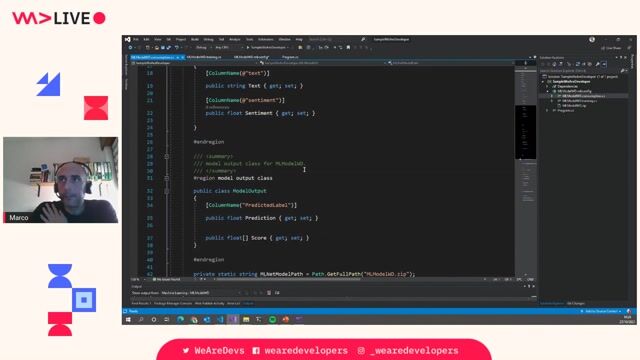The width and height of the screenshot is (640, 360).
Task: Click the Score property in code
Action: click(x=259, y=238)
